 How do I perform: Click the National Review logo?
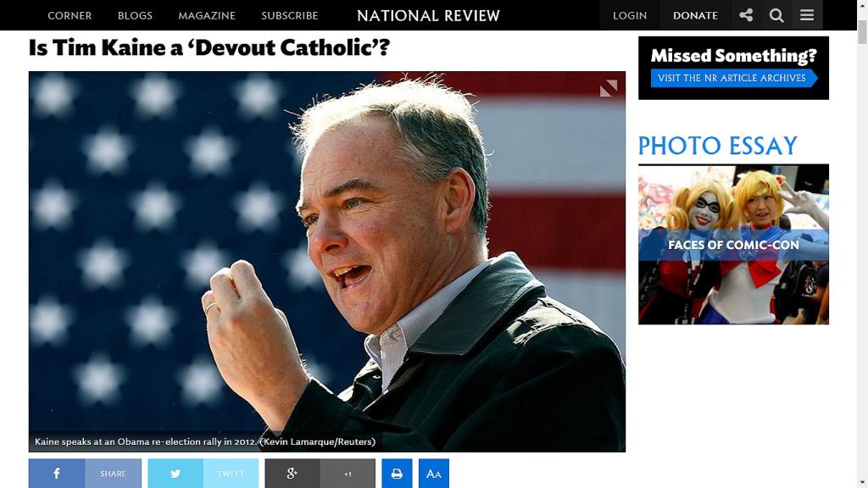coord(428,15)
